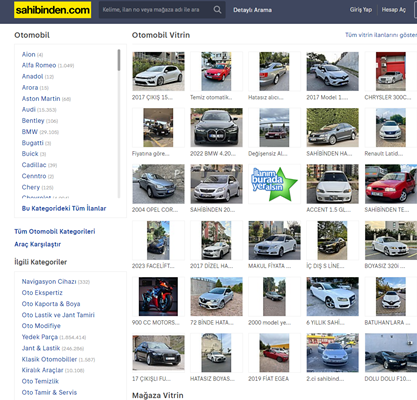Select Audi brand category
417x400 pixels.
[29, 109]
